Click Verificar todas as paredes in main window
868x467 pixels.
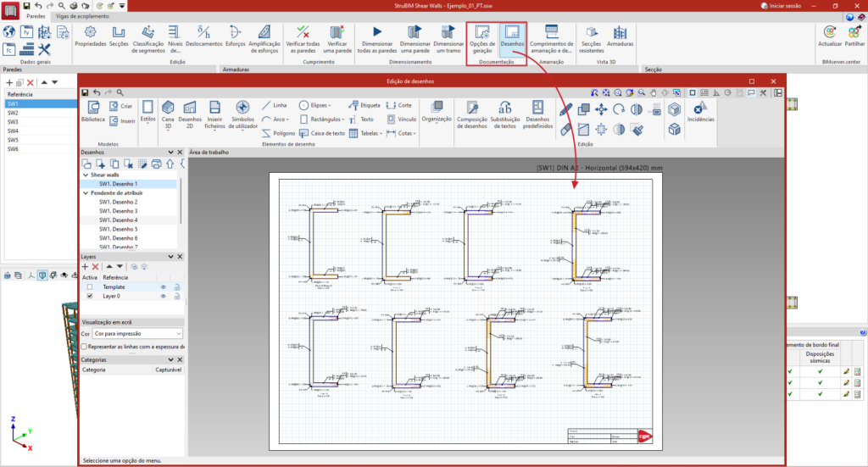click(303, 39)
